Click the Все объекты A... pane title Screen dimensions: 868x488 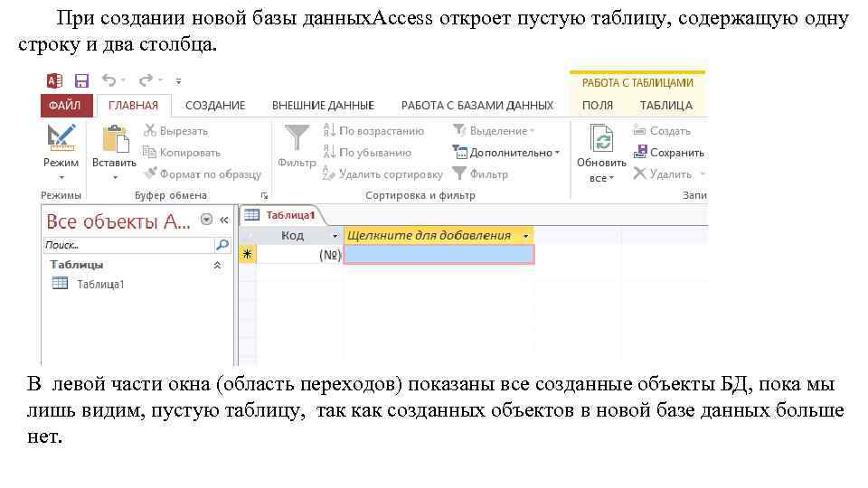(x=118, y=221)
